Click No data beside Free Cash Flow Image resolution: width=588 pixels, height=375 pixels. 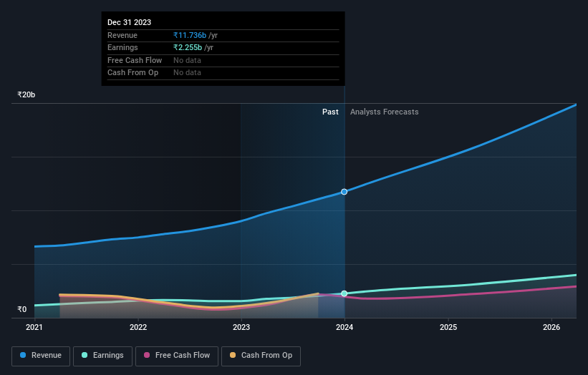coord(187,60)
